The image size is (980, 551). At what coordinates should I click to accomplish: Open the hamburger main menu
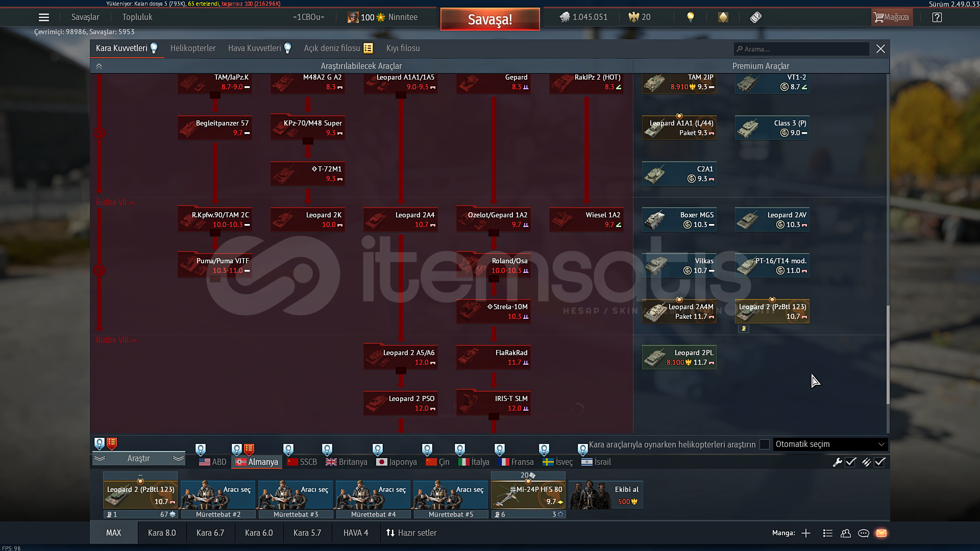tap(44, 17)
